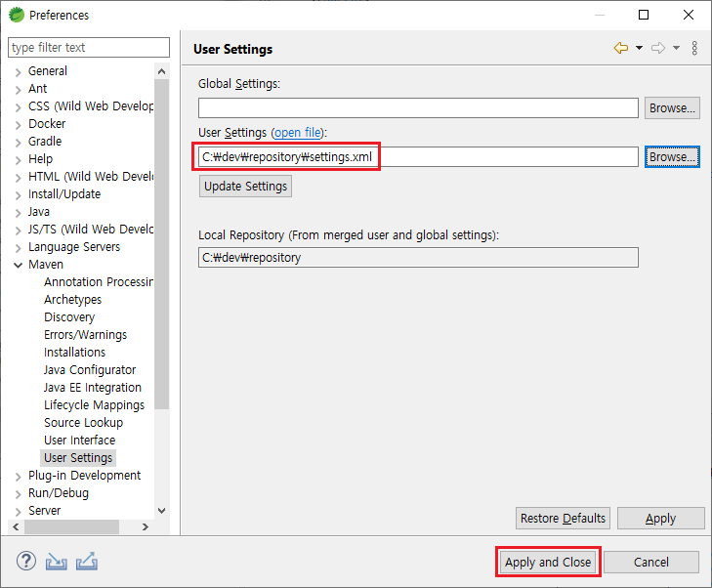Click the export preferences icon
This screenshot has width=712, height=588.
(x=87, y=562)
